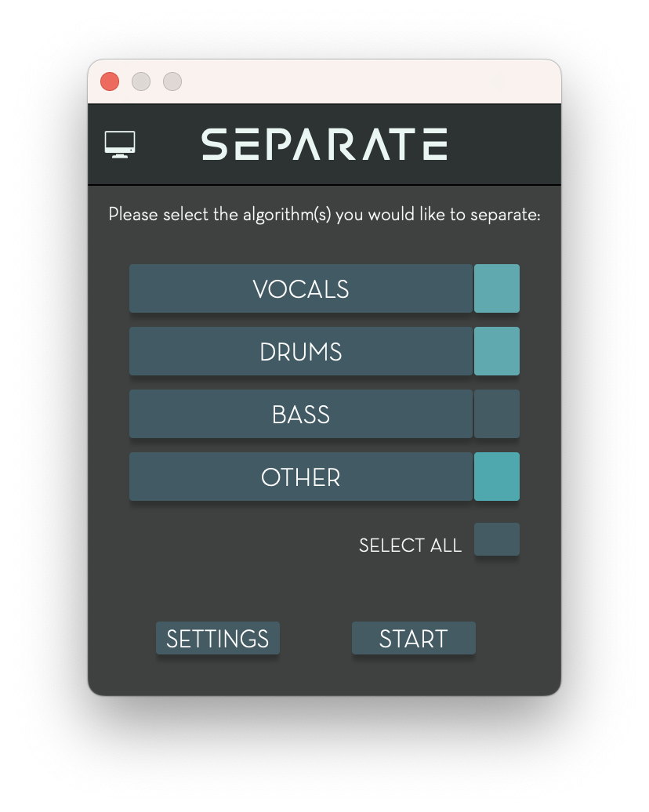The height and width of the screenshot is (812, 649).
Task: Click the SELECT ALL label text
Action: pos(410,546)
